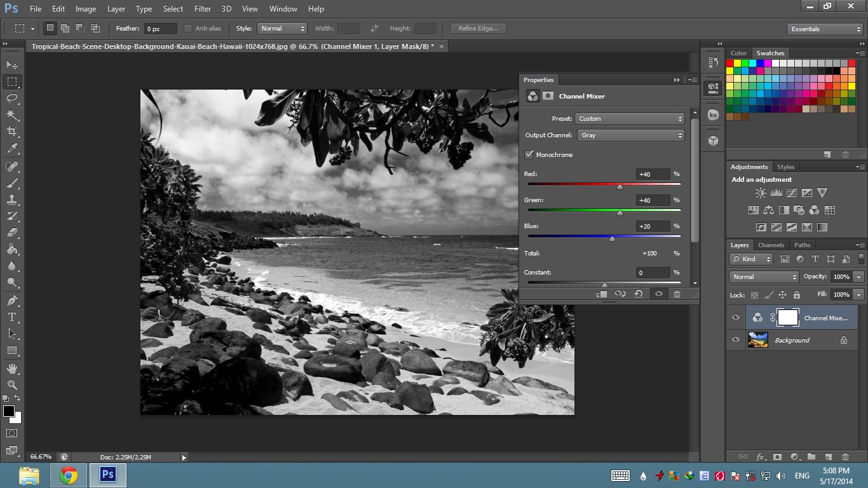Click the Feather input field
This screenshot has height=488, width=868.
point(161,29)
